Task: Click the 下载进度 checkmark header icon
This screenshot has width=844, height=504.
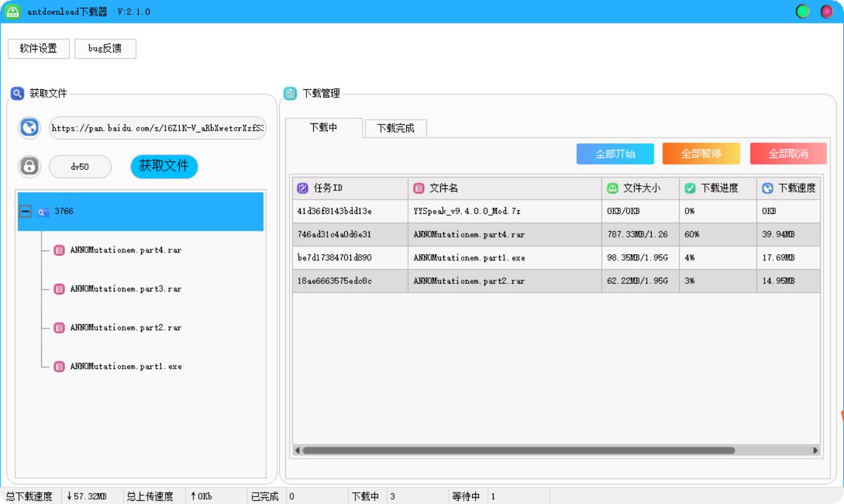Action: click(x=690, y=188)
